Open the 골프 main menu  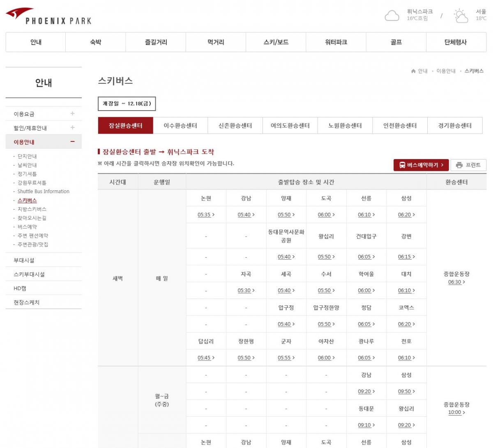396,42
